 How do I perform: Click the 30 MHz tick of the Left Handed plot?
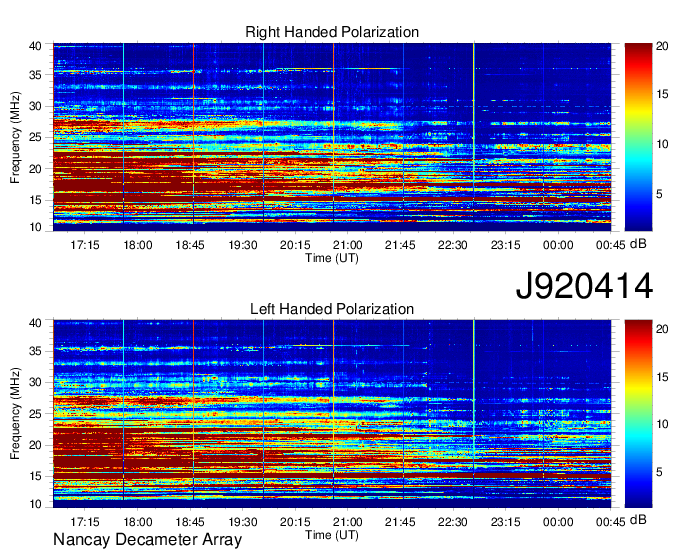tap(35, 382)
